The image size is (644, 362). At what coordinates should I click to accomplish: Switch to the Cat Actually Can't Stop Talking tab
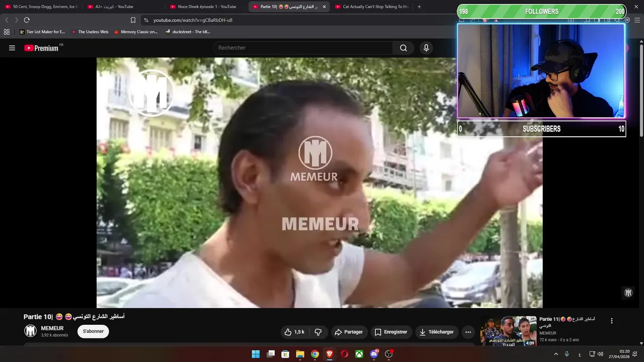click(x=371, y=7)
